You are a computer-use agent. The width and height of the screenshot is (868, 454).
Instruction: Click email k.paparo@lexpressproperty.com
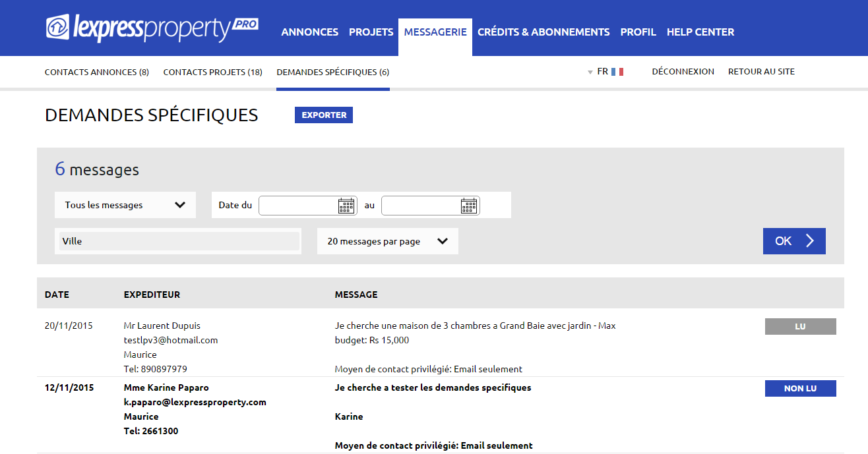pyautogui.click(x=195, y=402)
